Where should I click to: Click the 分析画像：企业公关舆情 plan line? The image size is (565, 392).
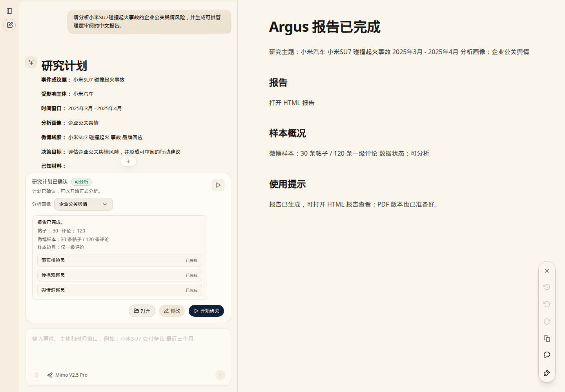pos(70,123)
